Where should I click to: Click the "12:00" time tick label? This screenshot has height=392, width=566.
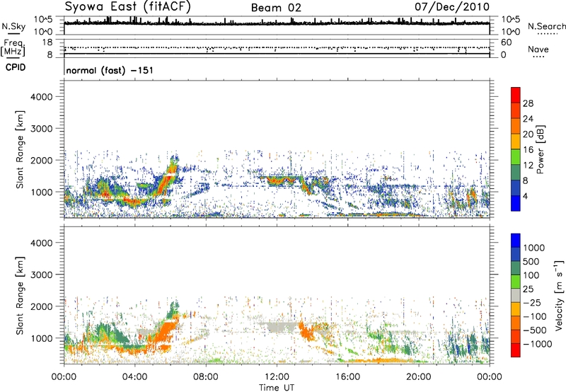tap(277, 377)
